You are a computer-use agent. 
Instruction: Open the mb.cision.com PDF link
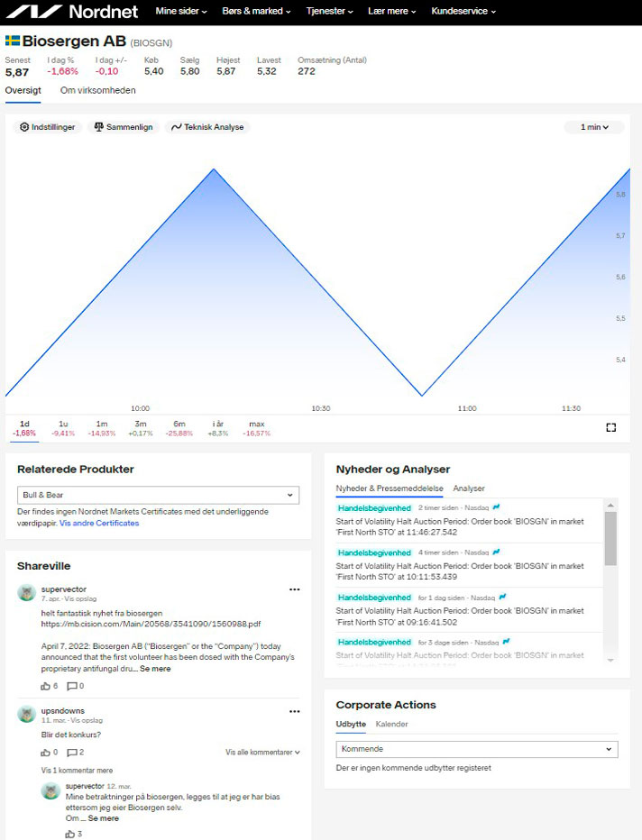[x=151, y=624]
